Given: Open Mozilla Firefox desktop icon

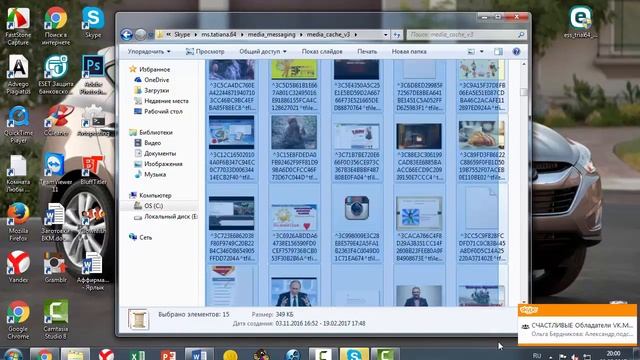Looking at the screenshot, I should pos(18,222).
